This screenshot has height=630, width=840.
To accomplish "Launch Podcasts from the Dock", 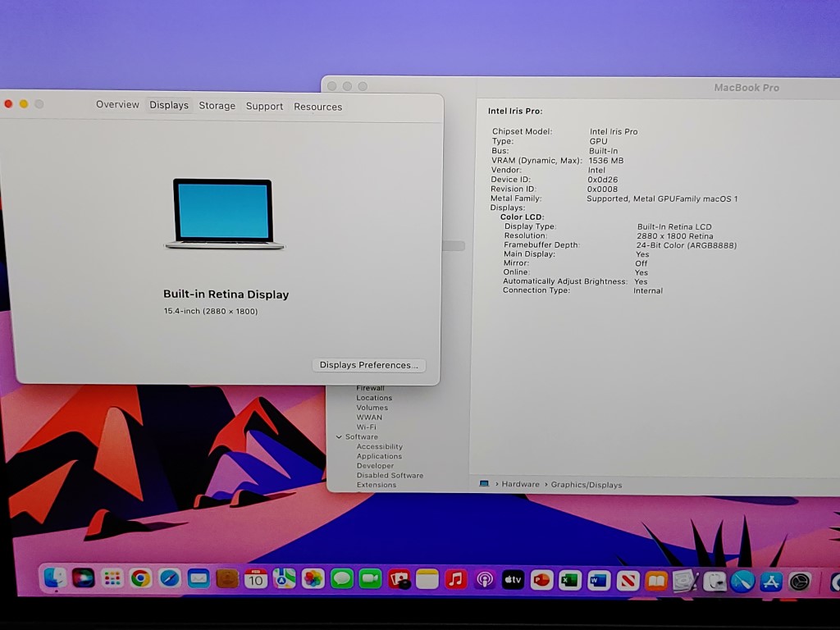I will point(485,580).
